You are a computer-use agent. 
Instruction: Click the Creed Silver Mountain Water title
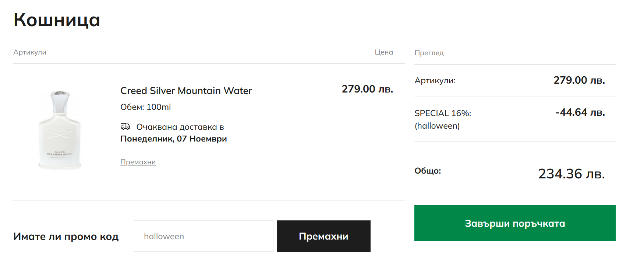[x=186, y=91]
